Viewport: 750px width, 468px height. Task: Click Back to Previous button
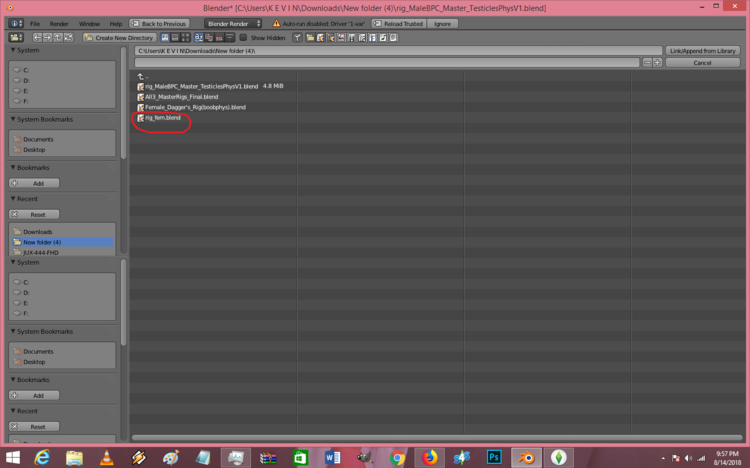pyautogui.click(x=159, y=23)
